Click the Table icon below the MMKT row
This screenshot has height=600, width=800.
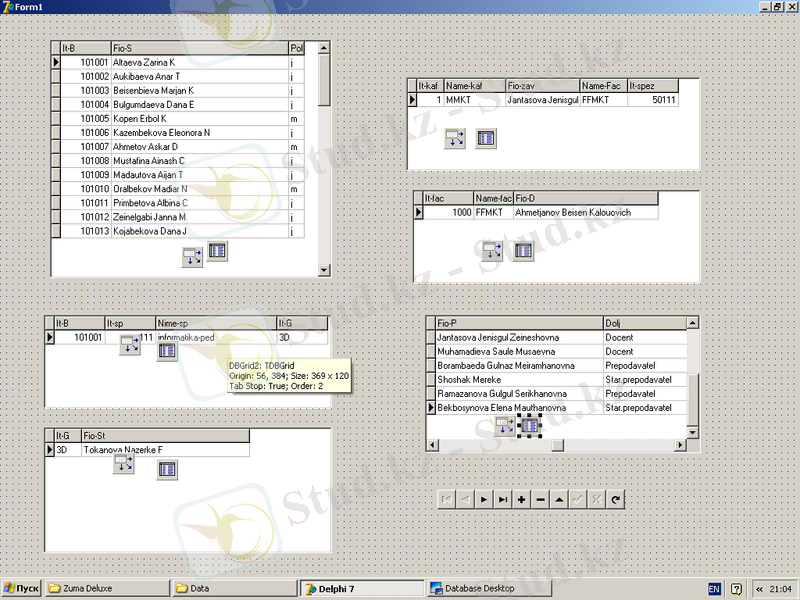486,138
